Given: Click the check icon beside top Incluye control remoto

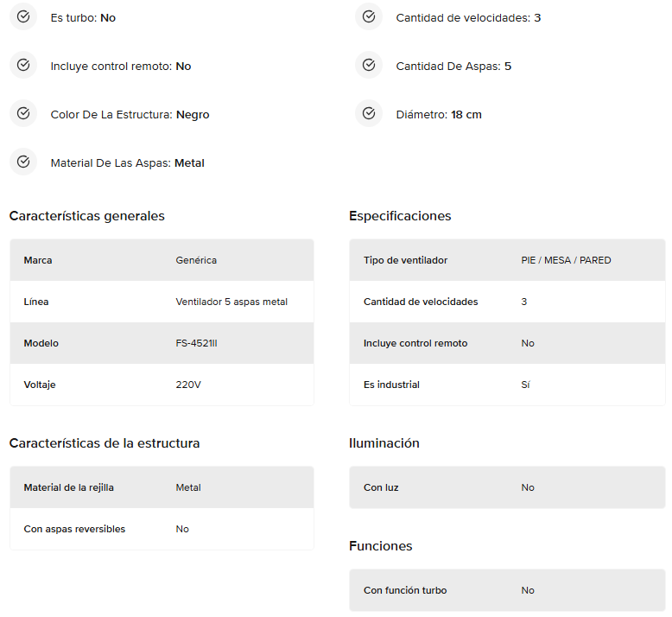Looking at the screenshot, I should click(x=23, y=65).
